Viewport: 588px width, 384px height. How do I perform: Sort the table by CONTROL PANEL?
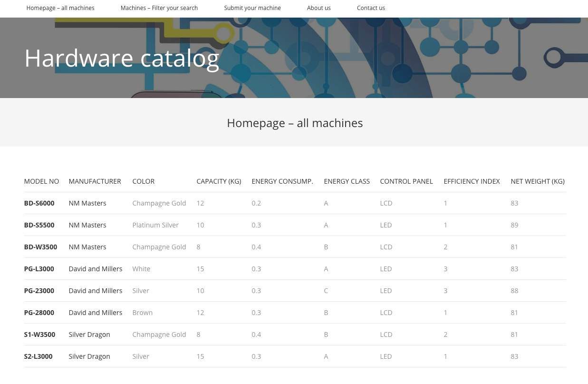[406, 181]
